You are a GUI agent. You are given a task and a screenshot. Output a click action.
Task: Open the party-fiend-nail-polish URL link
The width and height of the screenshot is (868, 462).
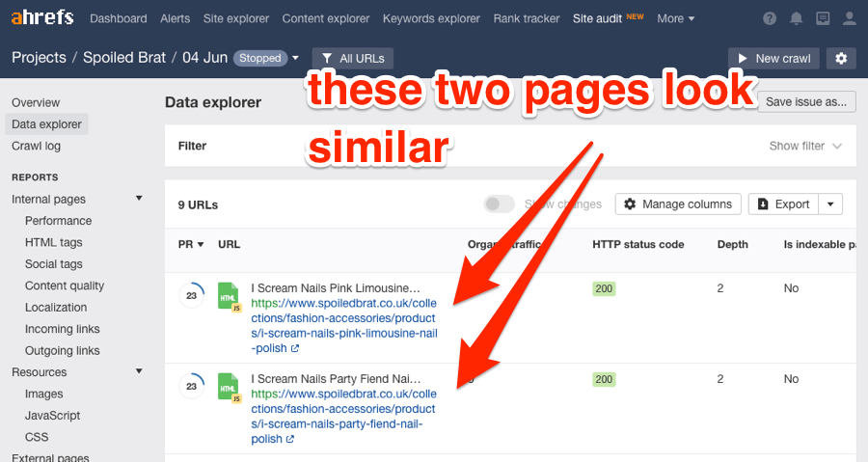343,417
